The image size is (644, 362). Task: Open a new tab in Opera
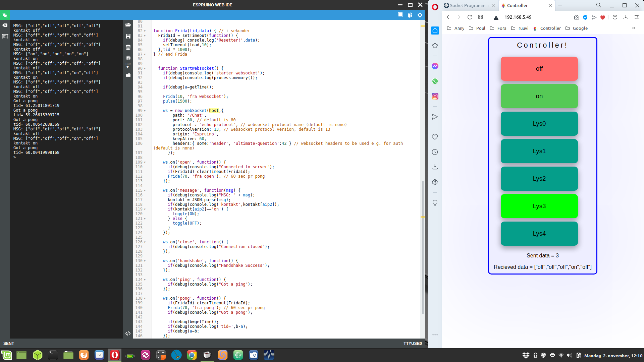click(560, 5)
